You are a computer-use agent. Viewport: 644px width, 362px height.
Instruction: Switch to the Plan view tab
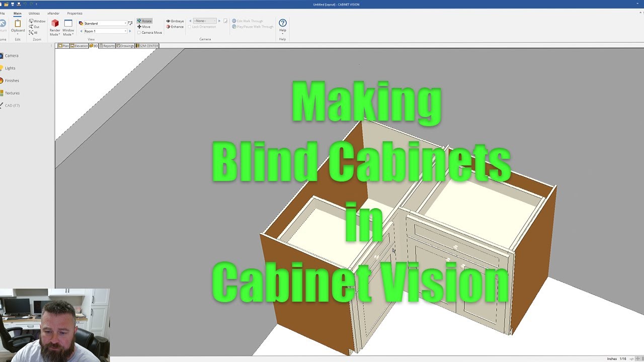tap(63, 46)
